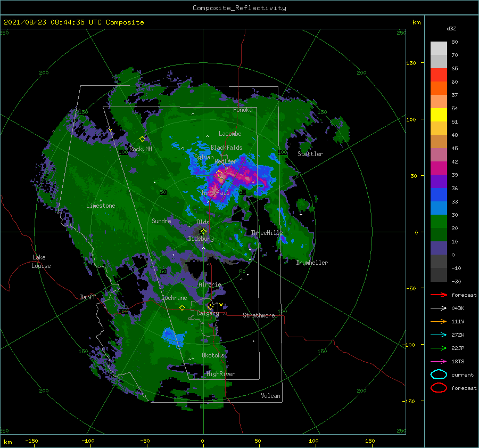Click the white 04DK arrow icon
Screen dimensions: 479x448
439,308
